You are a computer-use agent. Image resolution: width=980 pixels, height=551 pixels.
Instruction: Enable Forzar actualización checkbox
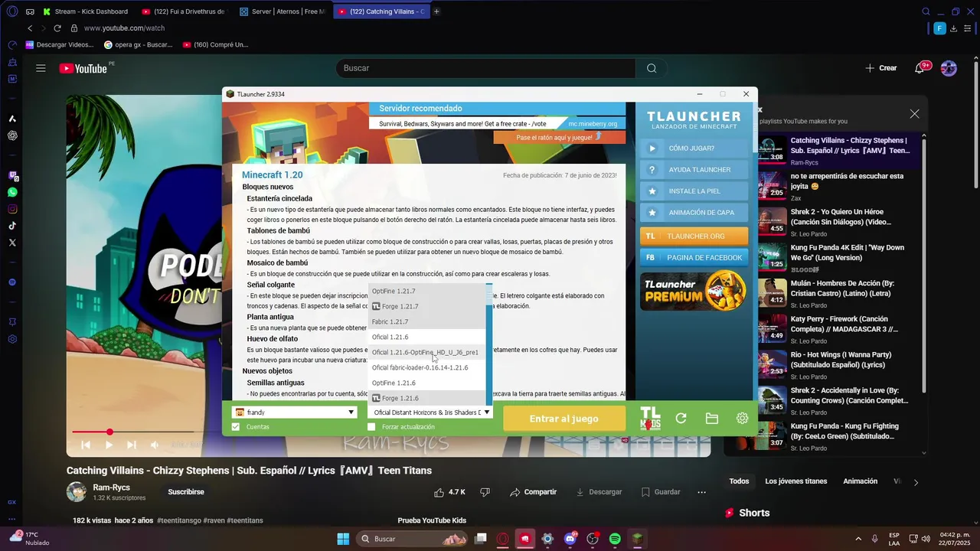(x=371, y=427)
